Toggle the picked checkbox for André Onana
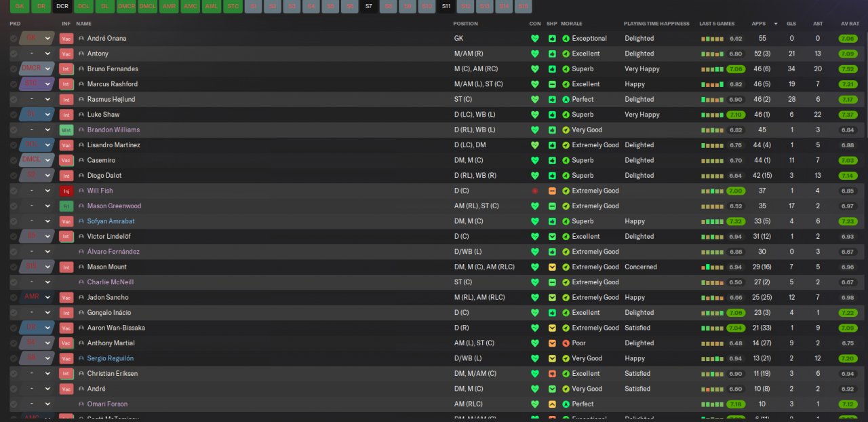This screenshot has height=422, width=868. [14, 39]
